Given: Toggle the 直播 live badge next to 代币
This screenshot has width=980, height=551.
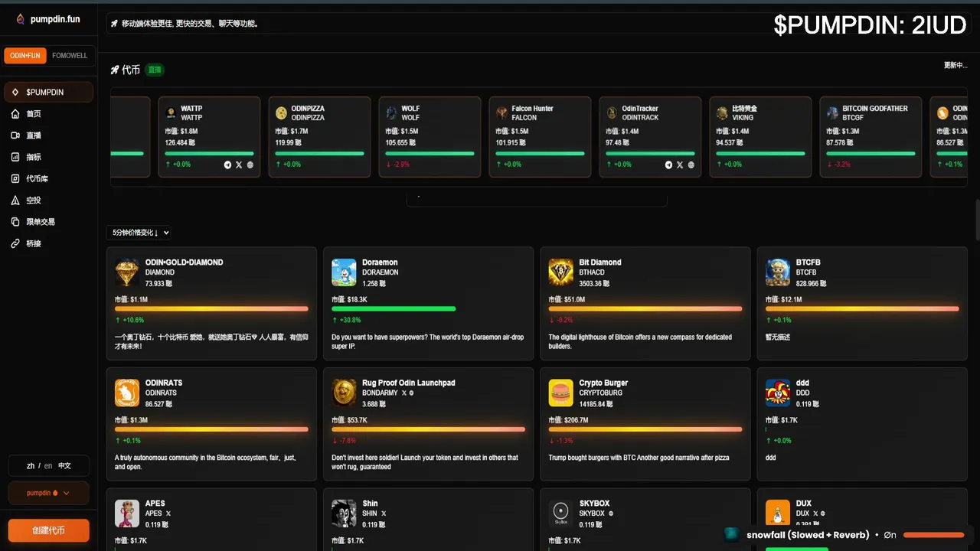Looking at the screenshot, I should pyautogui.click(x=155, y=70).
